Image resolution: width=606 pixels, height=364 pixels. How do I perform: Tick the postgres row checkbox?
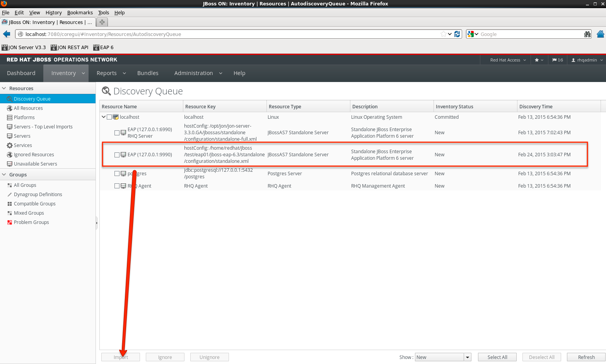point(117,174)
